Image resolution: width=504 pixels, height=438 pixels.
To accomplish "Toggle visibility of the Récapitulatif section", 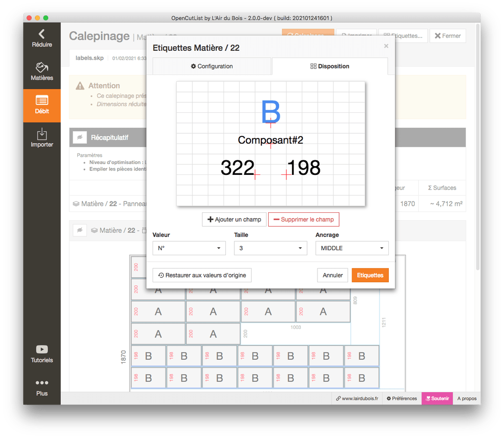I will click(80, 137).
